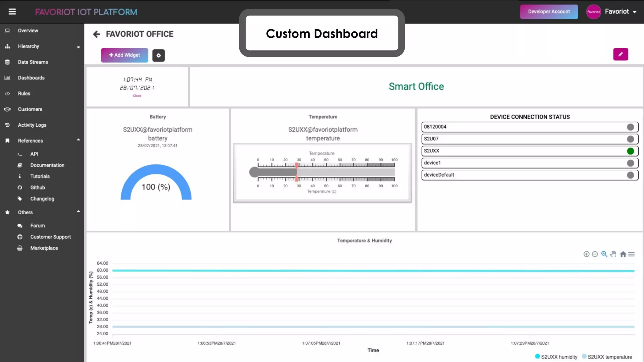
Task: Reset chart zoom with home icon
Action: point(623,254)
